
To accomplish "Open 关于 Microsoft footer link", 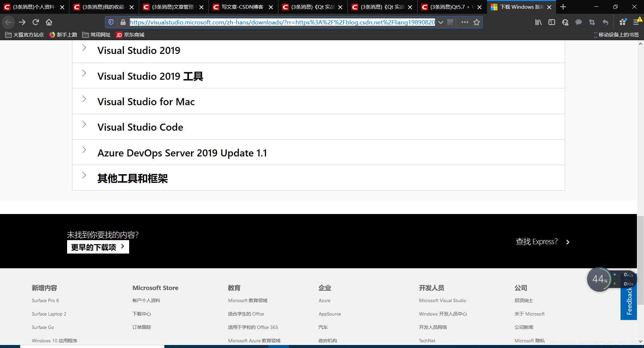I will click(x=530, y=314).
